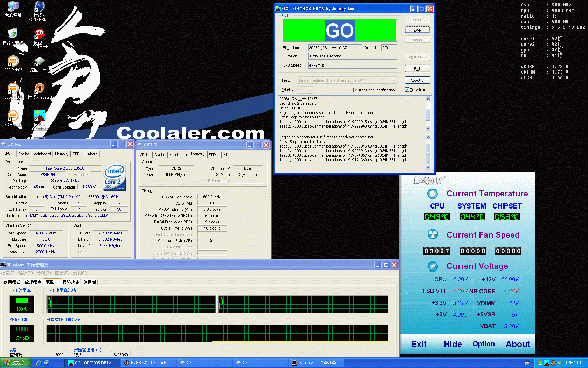The height and width of the screenshot is (368, 588).
Task: Open the Priority dropdown in ORTHOS
Action: coord(310,90)
